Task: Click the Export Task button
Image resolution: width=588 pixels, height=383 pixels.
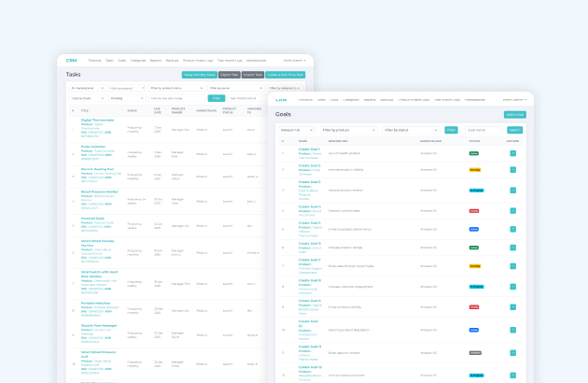Action: click(230, 75)
